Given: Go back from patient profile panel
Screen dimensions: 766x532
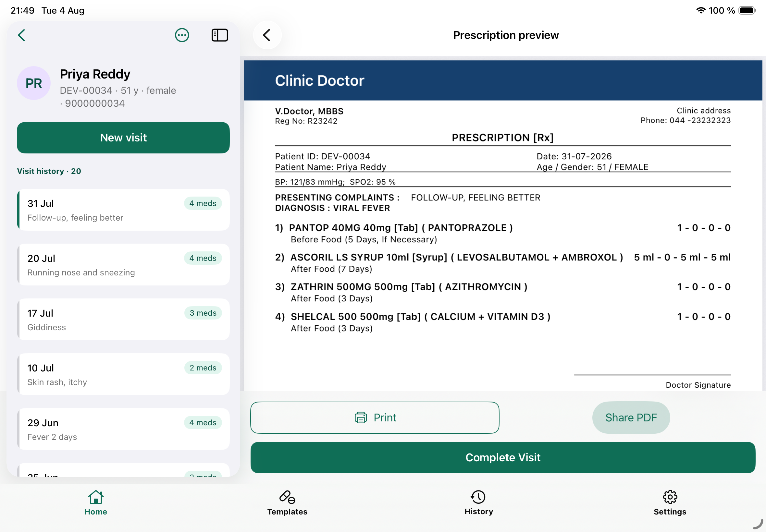Looking at the screenshot, I should point(22,35).
